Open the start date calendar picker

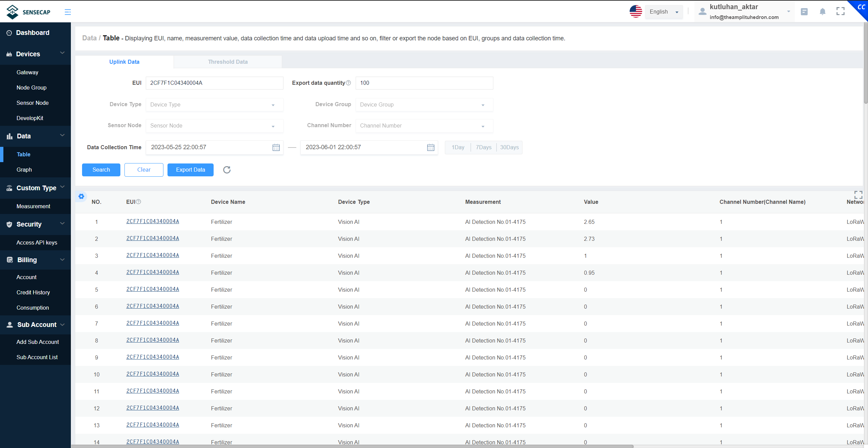point(276,147)
